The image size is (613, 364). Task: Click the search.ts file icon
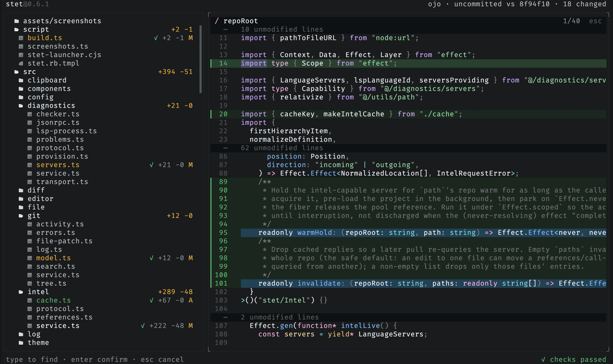(30, 267)
